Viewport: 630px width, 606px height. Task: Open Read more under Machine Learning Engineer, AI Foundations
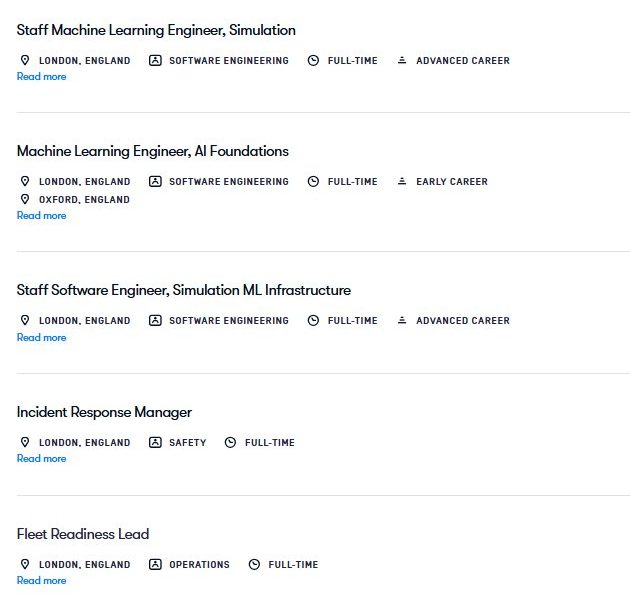click(x=41, y=216)
